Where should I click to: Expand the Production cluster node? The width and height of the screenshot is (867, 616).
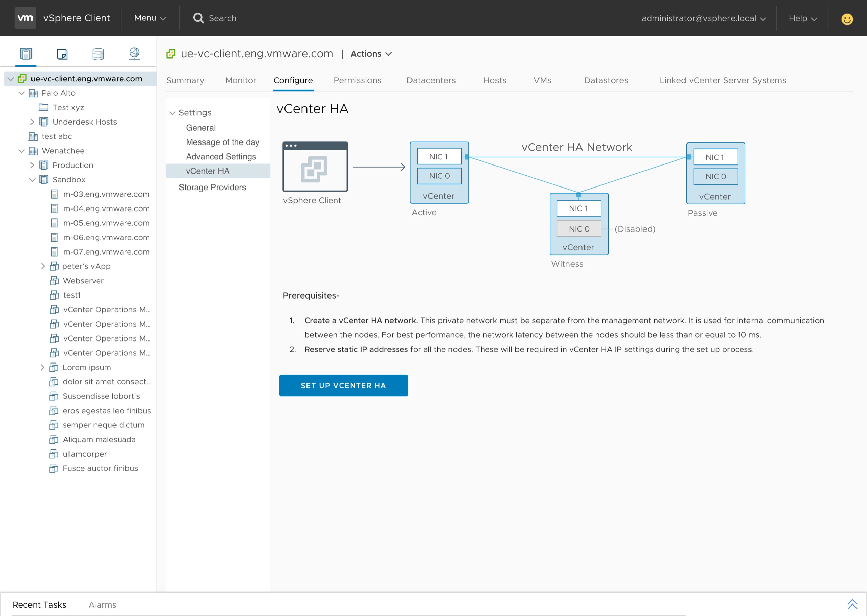click(x=32, y=165)
